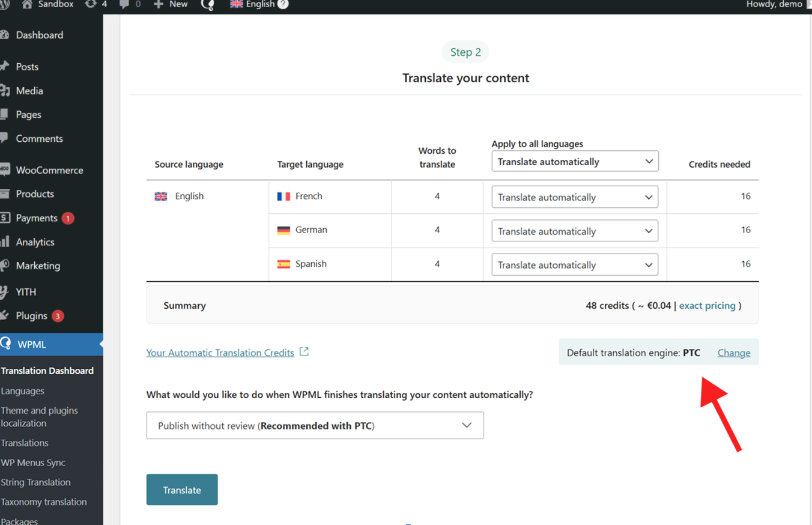
Task: Go to the Media library
Action: pyautogui.click(x=29, y=91)
